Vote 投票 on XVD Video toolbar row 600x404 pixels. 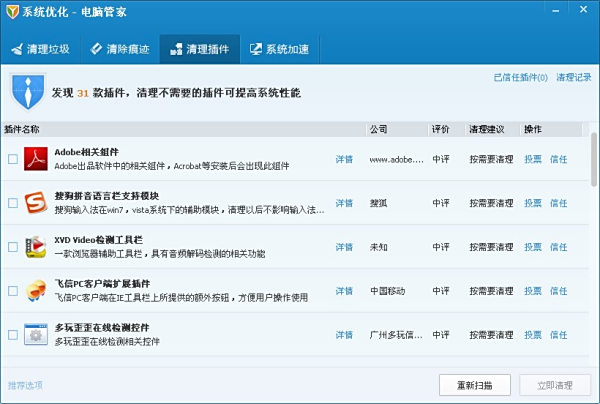pyautogui.click(x=533, y=247)
